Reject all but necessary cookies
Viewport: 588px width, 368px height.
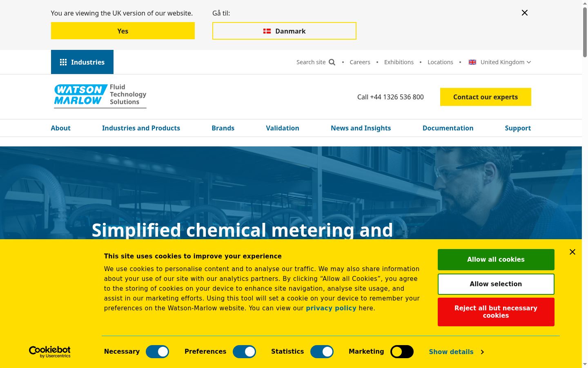coord(496,312)
